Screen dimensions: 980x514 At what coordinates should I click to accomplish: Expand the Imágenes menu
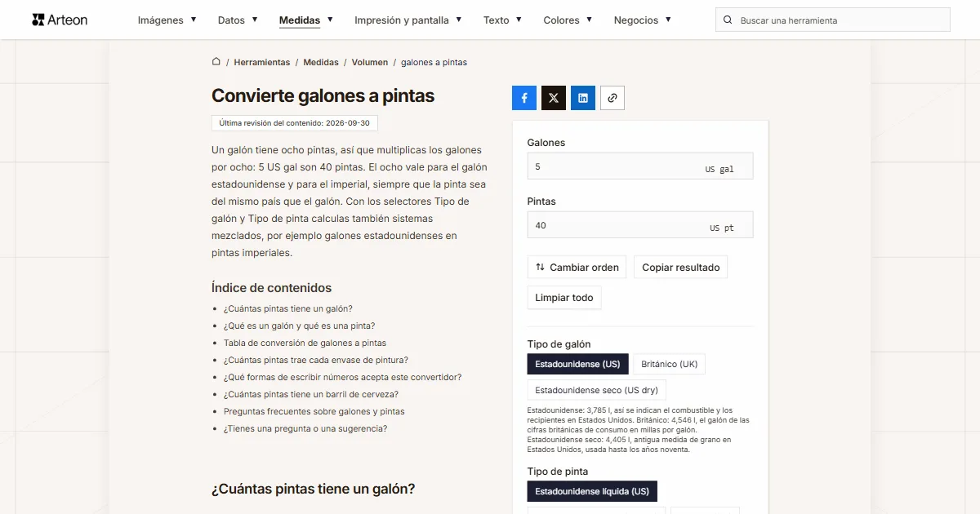tap(167, 20)
